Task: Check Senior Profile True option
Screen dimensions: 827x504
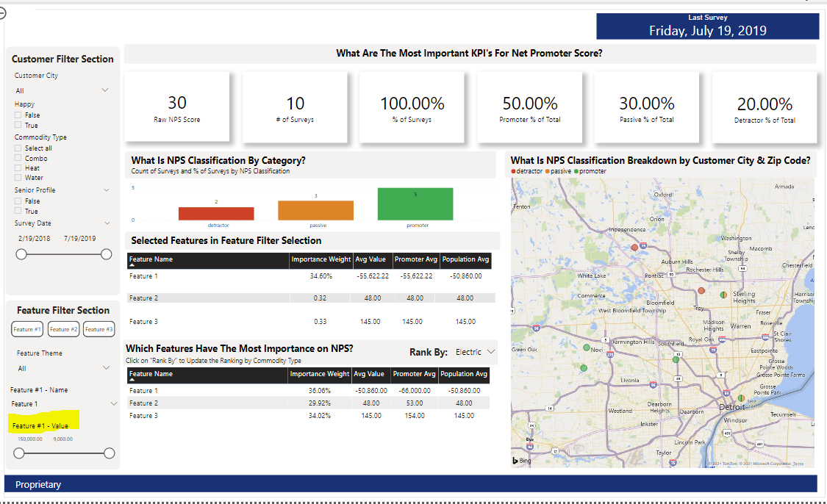Action: point(18,211)
